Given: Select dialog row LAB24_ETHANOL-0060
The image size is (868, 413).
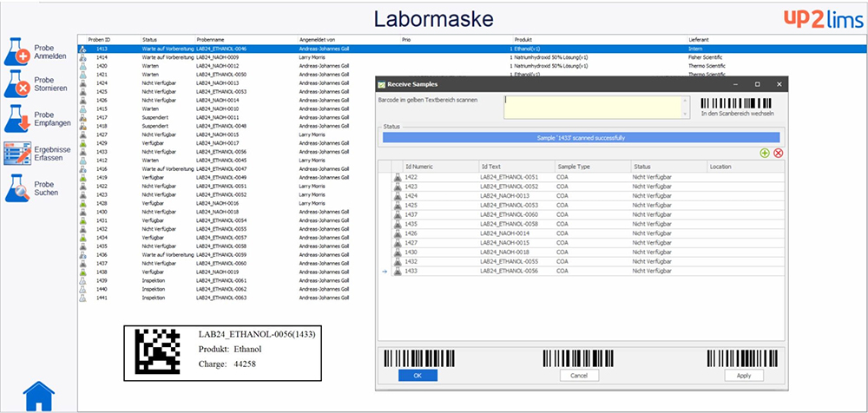Looking at the screenshot, I should [x=582, y=214].
